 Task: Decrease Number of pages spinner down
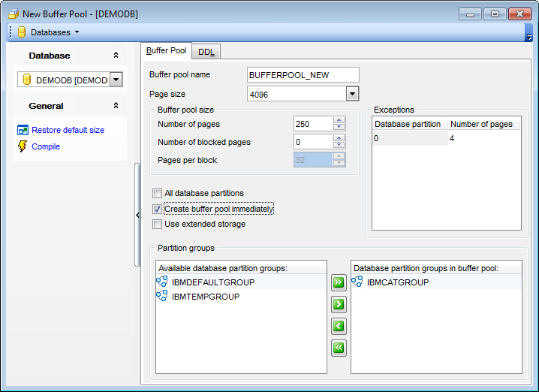339,127
